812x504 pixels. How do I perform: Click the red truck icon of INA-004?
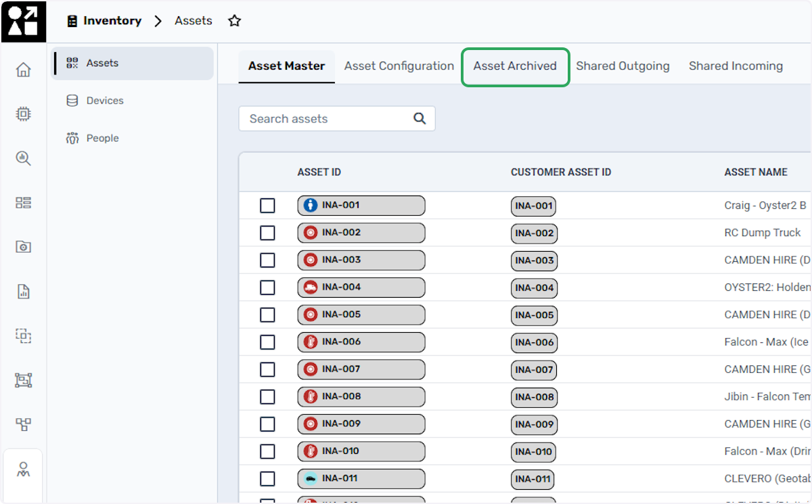click(311, 287)
